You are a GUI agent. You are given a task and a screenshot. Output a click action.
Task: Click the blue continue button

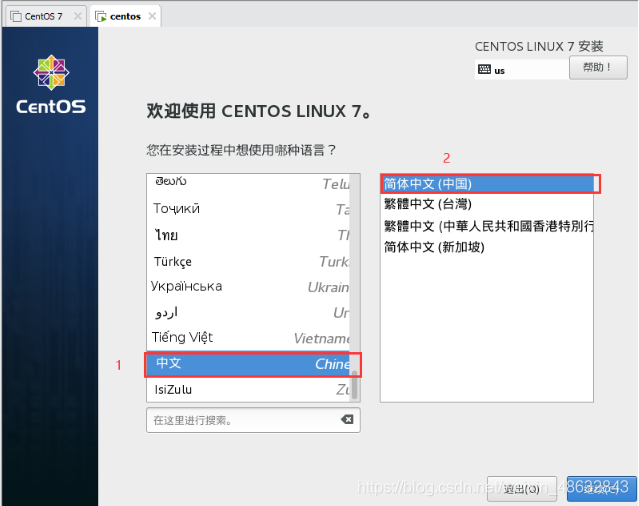point(602,489)
